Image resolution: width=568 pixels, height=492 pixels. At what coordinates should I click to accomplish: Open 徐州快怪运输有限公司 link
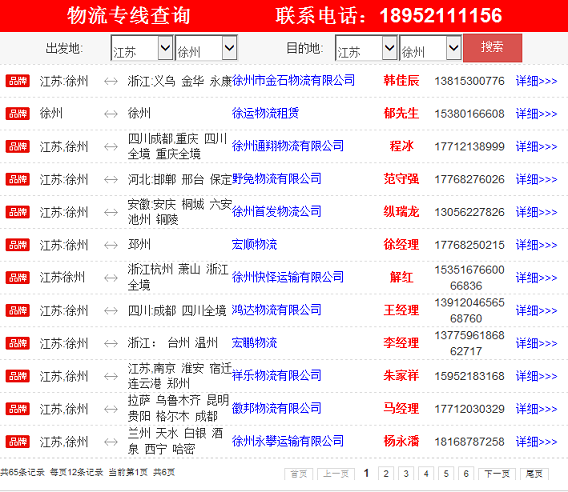click(288, 277)
